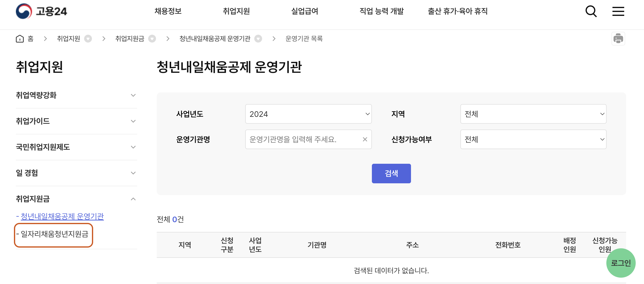Click the home icon in breadcrumb
Image resolution: width=644 pixels, height=284 pixels.
tap(20, 39)
